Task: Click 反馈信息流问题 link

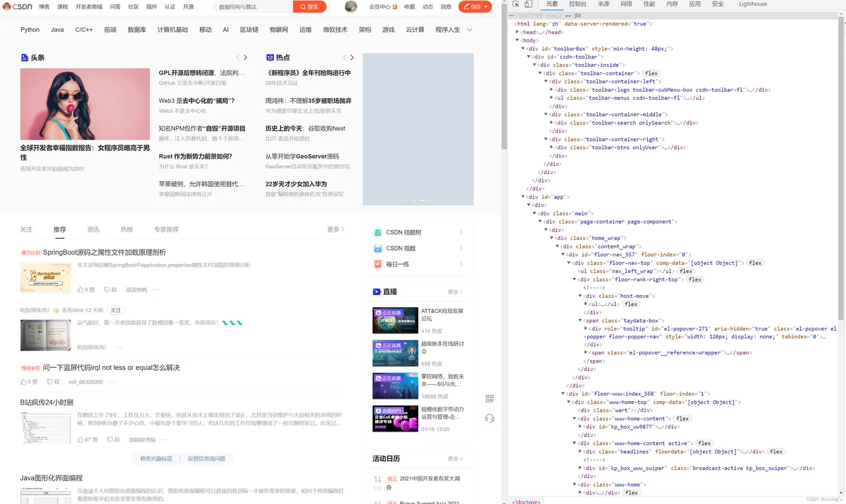Action: point(206,459)
